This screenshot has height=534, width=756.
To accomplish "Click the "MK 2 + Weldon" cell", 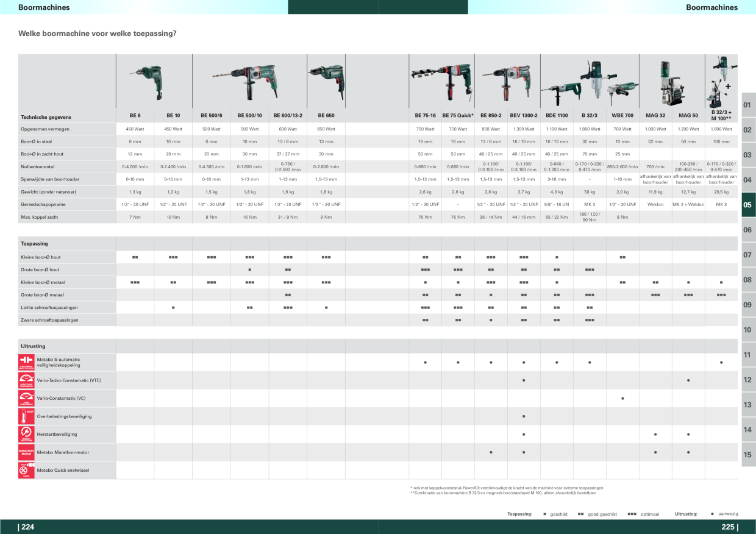I will coord(688,204).
